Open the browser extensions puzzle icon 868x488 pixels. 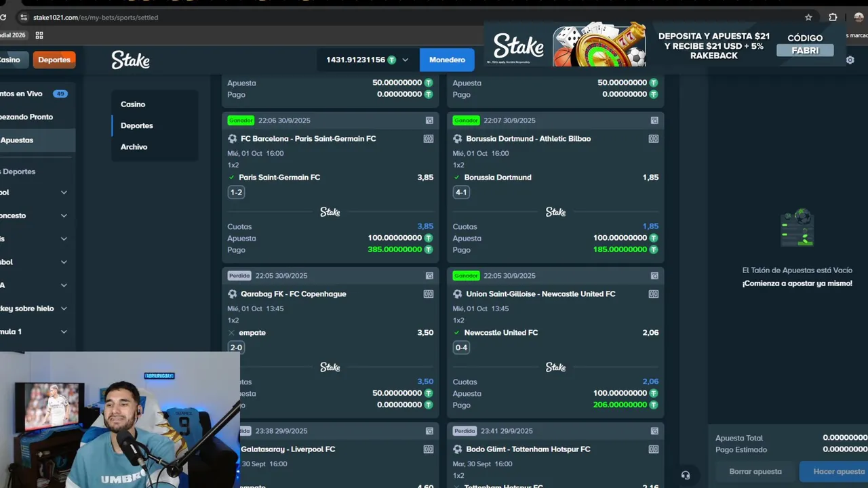point(833,17)
